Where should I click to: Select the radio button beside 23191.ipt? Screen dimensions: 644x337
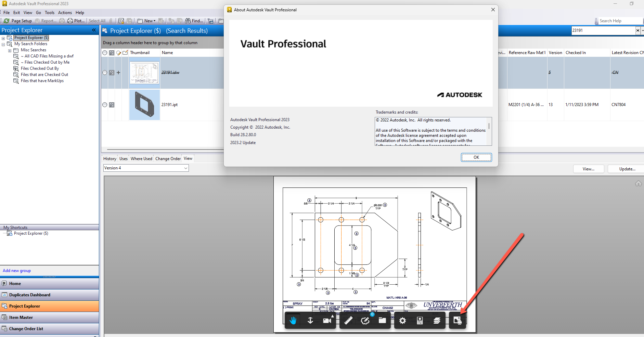(105, 105)
